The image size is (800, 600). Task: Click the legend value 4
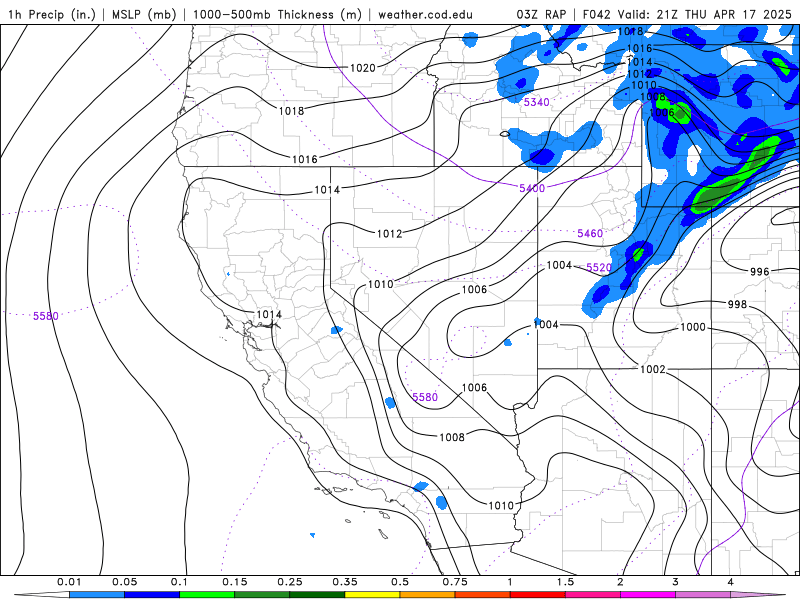click(731, 582)
